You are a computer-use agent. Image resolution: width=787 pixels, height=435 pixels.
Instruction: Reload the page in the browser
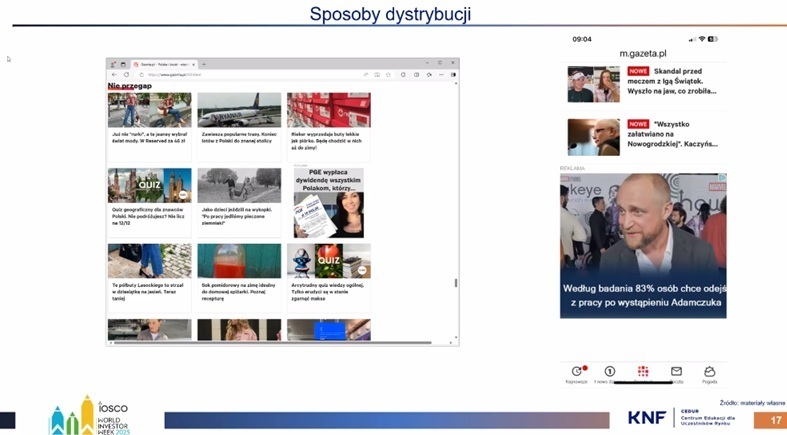point(126,74)
